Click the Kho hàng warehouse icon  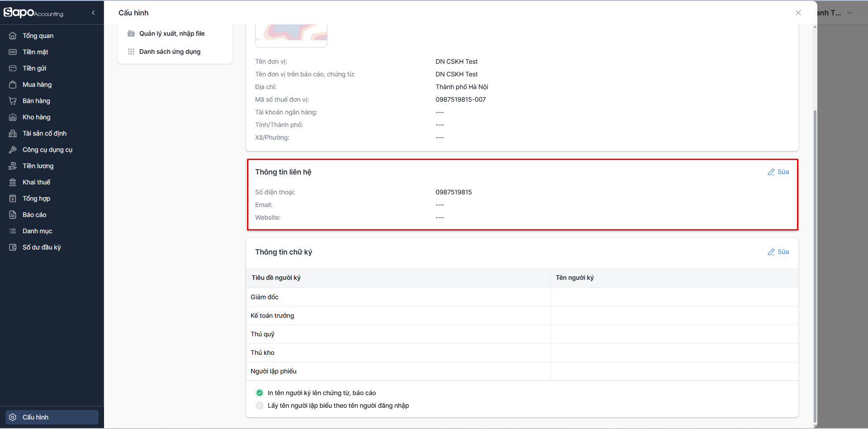(x=13, y=117)
